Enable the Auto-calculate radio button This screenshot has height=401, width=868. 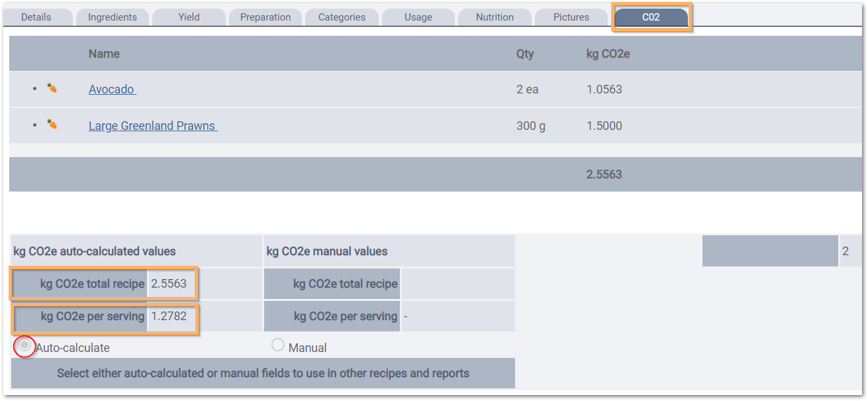[x=24, y=345]
